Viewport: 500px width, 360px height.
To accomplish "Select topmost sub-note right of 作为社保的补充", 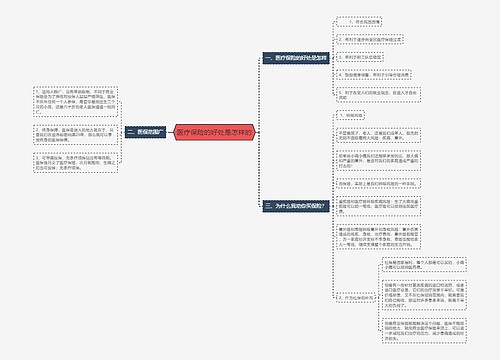I will [x=424, y=265].
